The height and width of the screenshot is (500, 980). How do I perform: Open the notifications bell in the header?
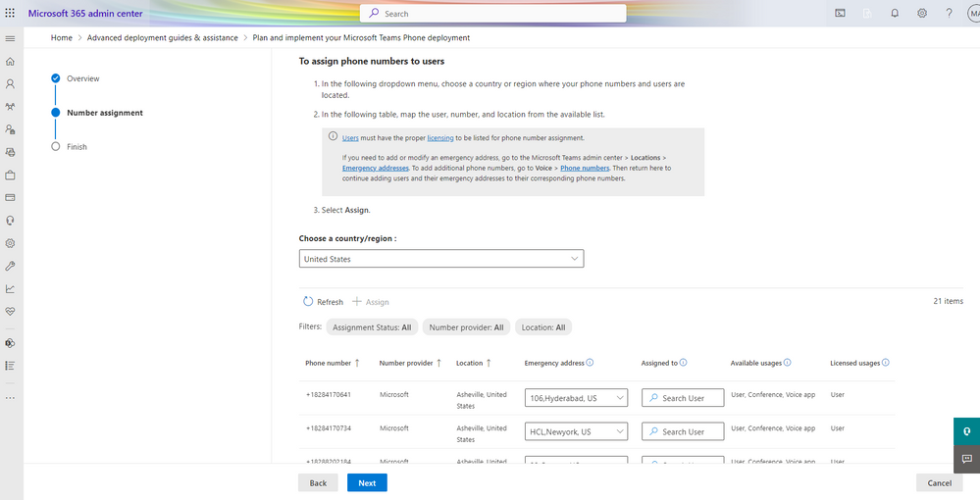pos(895,13)
